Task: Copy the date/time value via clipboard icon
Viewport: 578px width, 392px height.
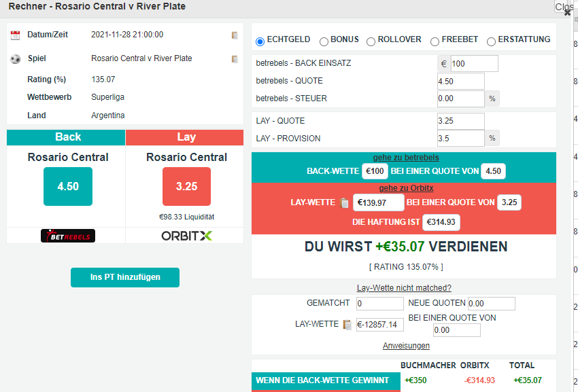Action: click(235, 35)
